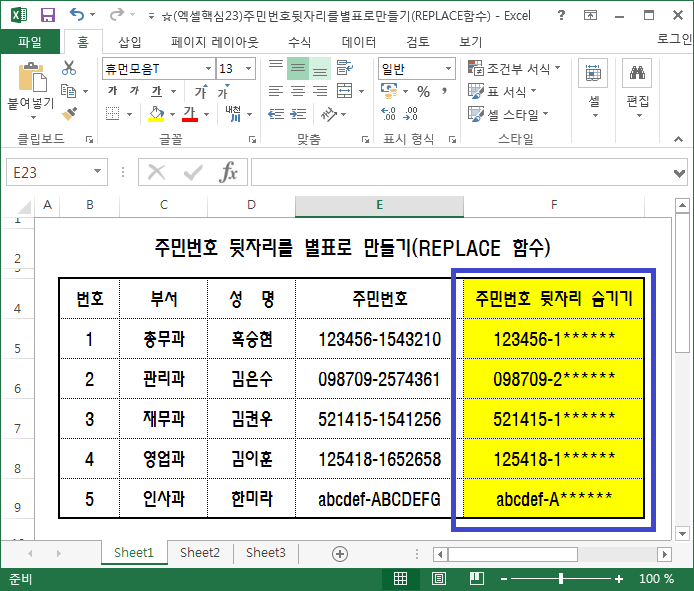Open the 데이터 data tab
The height and width of the screenshot is (591, 694).
[x=359, y=42]
